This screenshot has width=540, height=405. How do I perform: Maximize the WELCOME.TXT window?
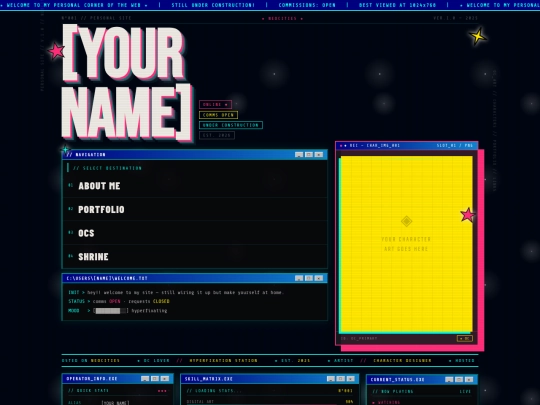309,278
